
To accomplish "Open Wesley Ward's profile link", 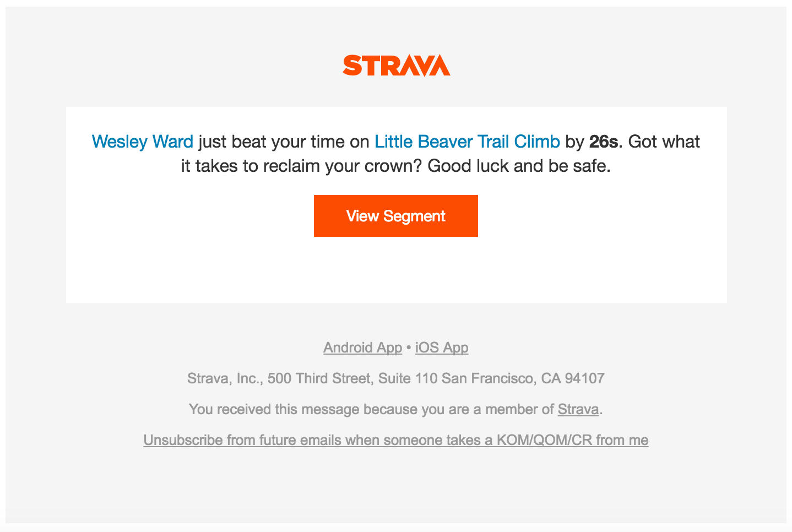I will click(x=143, y=142).
